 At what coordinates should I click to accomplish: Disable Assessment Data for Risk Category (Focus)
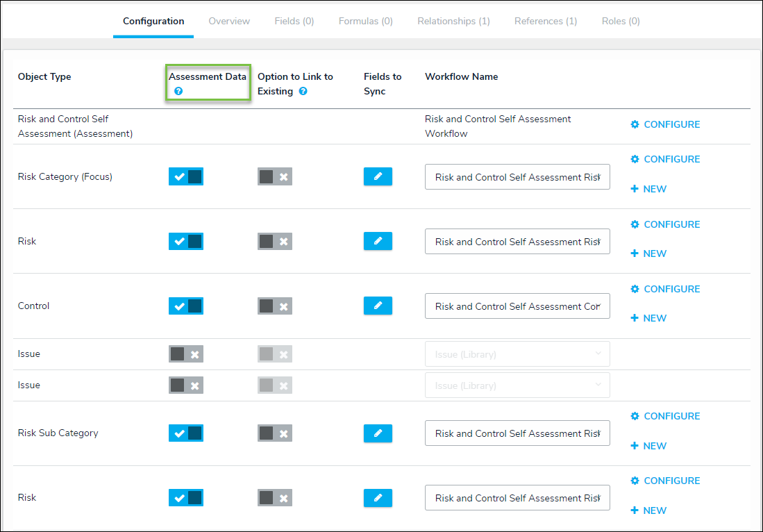click(x=186, y=176)
